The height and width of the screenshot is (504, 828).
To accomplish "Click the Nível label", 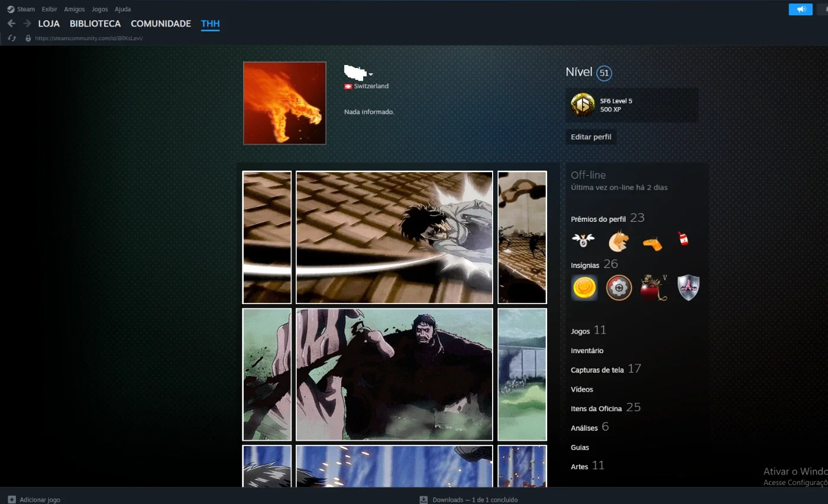I will pyautogui.click(x=579, y=72).
